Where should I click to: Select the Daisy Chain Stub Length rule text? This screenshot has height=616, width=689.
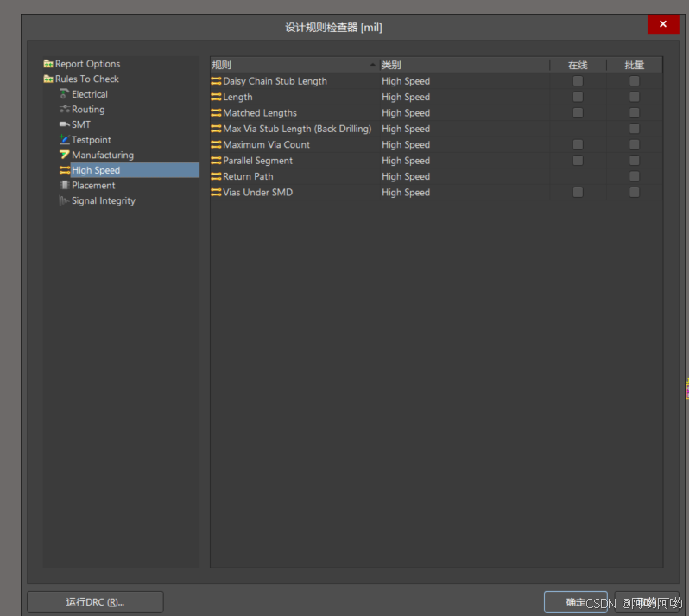click(275, 81)
